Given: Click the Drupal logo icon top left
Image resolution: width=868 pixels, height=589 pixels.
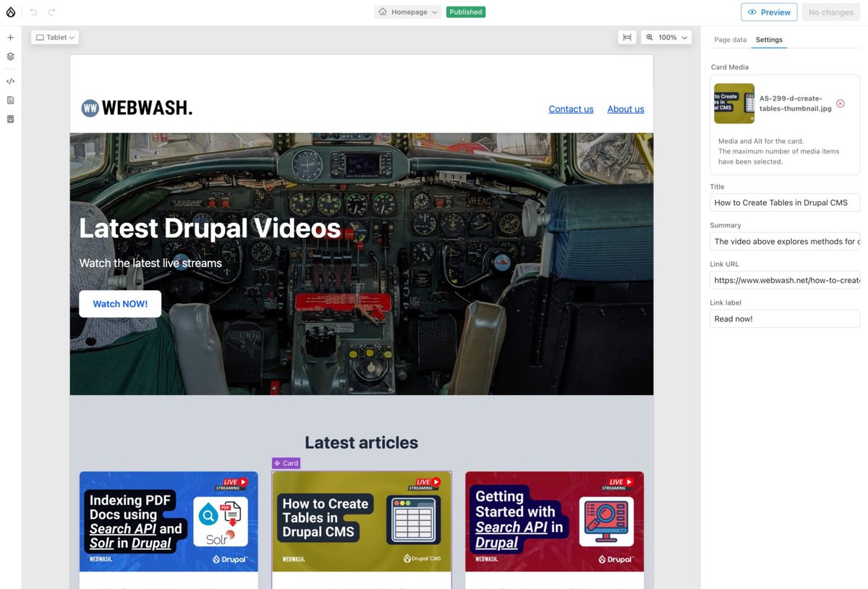Looking at the screenshot, I should tap(10, 12).
